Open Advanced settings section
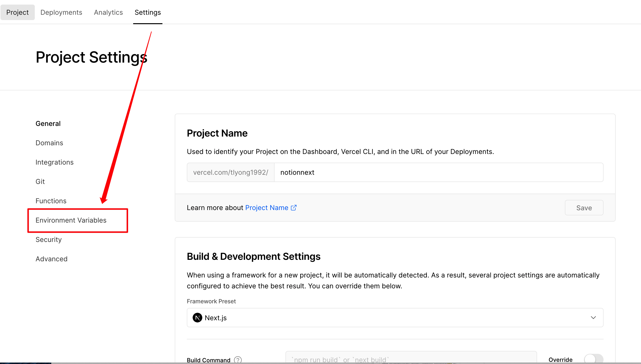The image size is (641, 364). click(x=51, y=259)
